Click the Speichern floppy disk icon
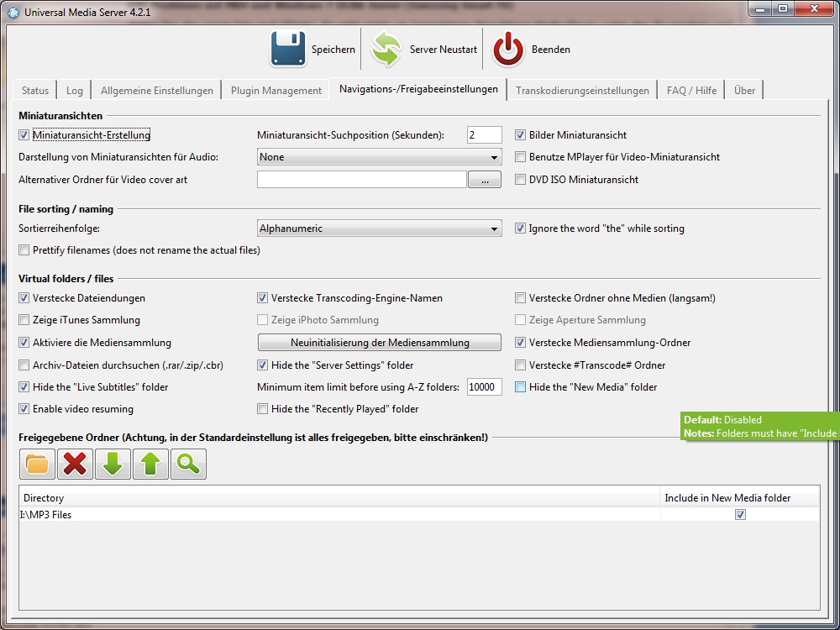 coord(287,50)
